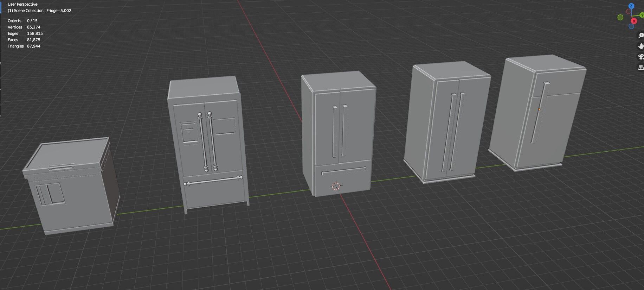The height and width of the screenshot is (290, 644).
Task: Click the 3D cursor crosshair
Action: [336, 187]
